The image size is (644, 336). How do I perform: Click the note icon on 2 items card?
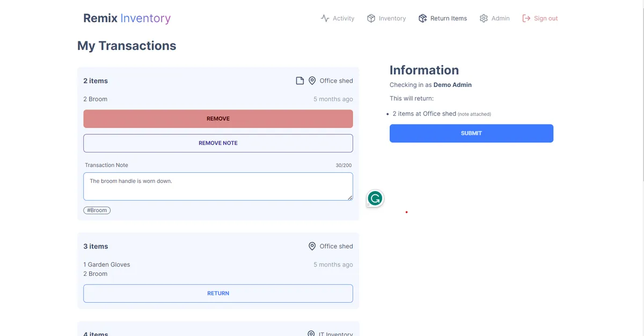(x=300, y=81)
